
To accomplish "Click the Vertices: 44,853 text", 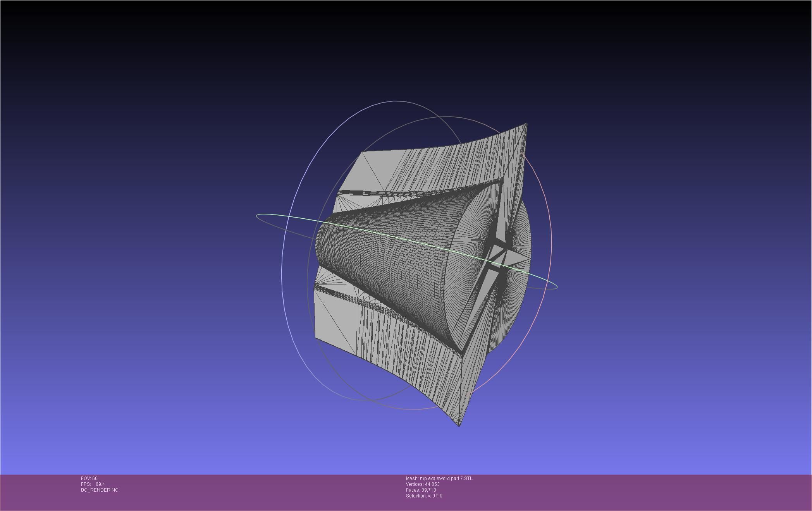I will tap(422, 484).
